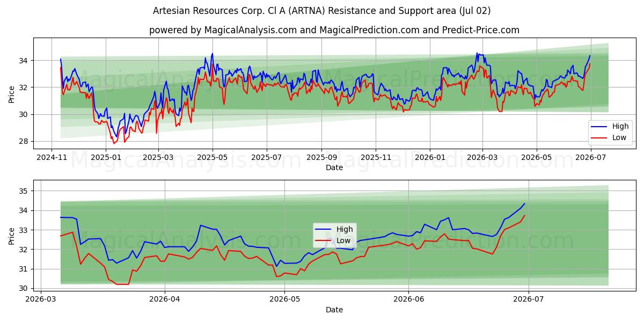The height and width of the screenshot is (322, 644).
Task: Click the '2026-01' date tick on the top chart
Action: click(430, 157)
